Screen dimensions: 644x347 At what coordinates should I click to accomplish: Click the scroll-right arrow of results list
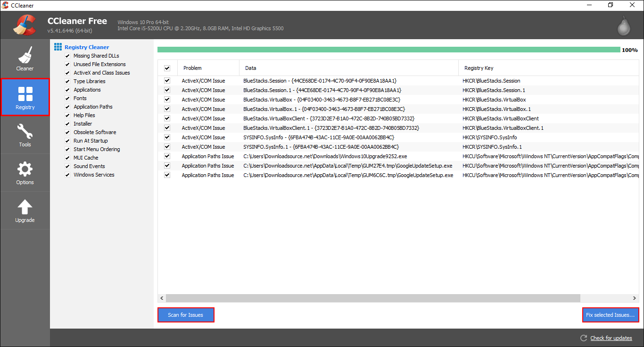point(635,298)
